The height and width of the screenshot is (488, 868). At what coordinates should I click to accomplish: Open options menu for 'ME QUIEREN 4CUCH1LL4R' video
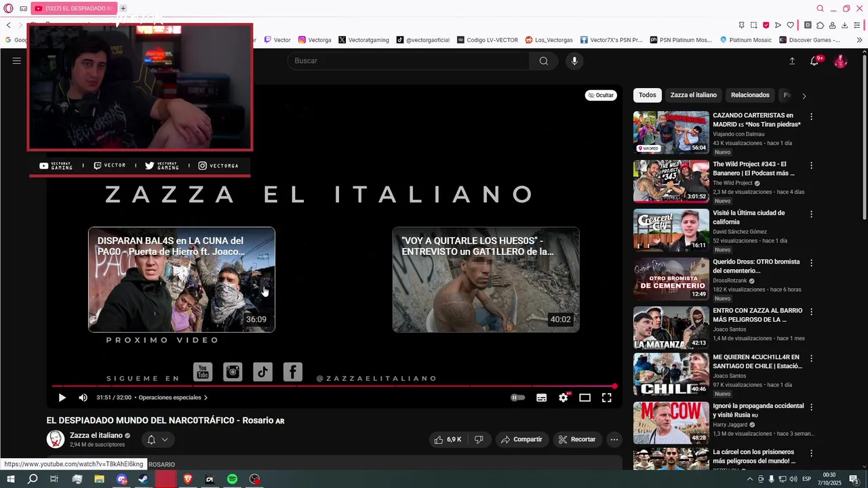point(811,358)
